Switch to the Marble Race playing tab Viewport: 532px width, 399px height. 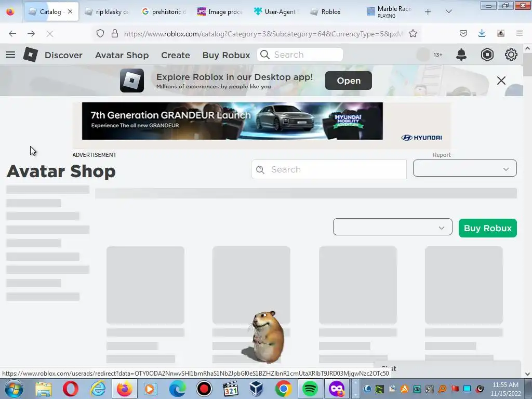point(390,12)
